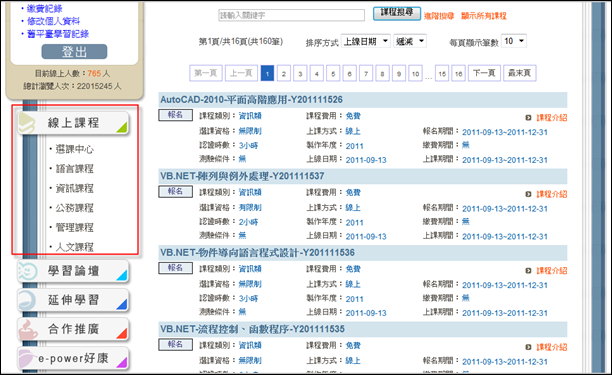This screenshot has width=612, height=375.
Task: Click the 顯示所有課程 link
Action: pyautogui.click(x=484, y=16)
